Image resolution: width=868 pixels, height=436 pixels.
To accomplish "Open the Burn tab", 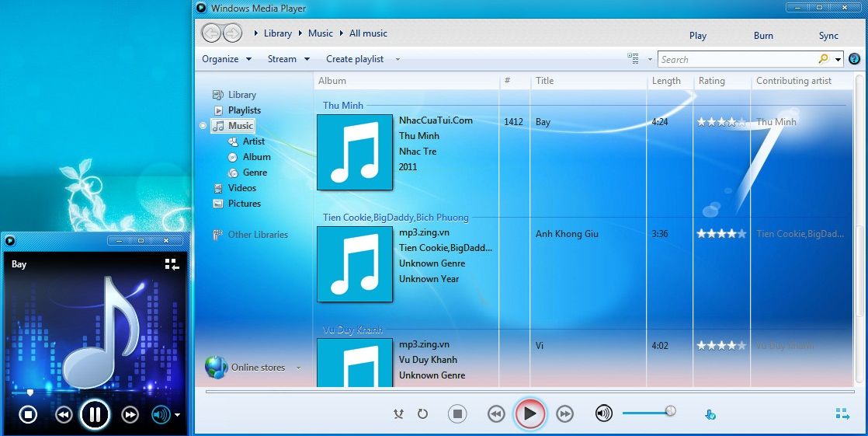I will click(763, 36).
